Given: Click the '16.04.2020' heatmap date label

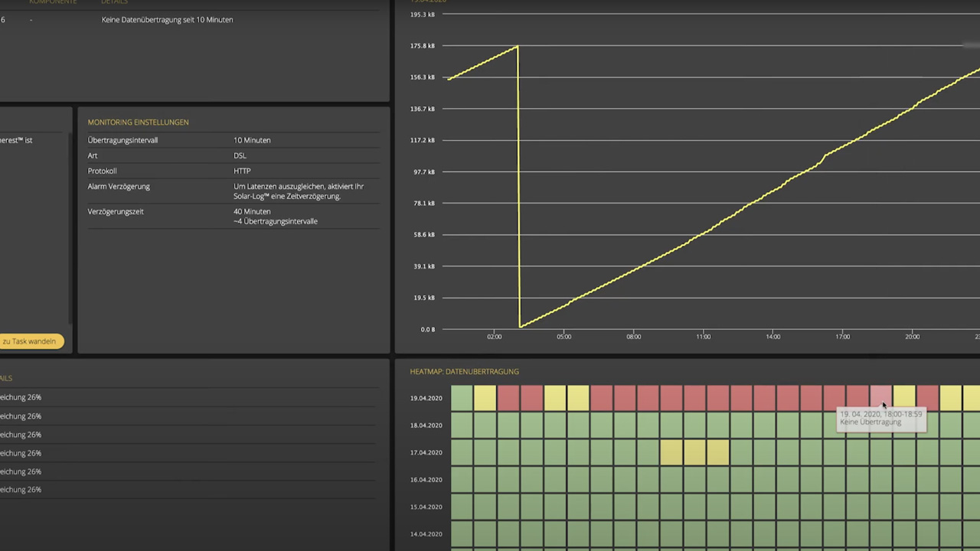Looking at the screenshot, I should tap(426, 480).
